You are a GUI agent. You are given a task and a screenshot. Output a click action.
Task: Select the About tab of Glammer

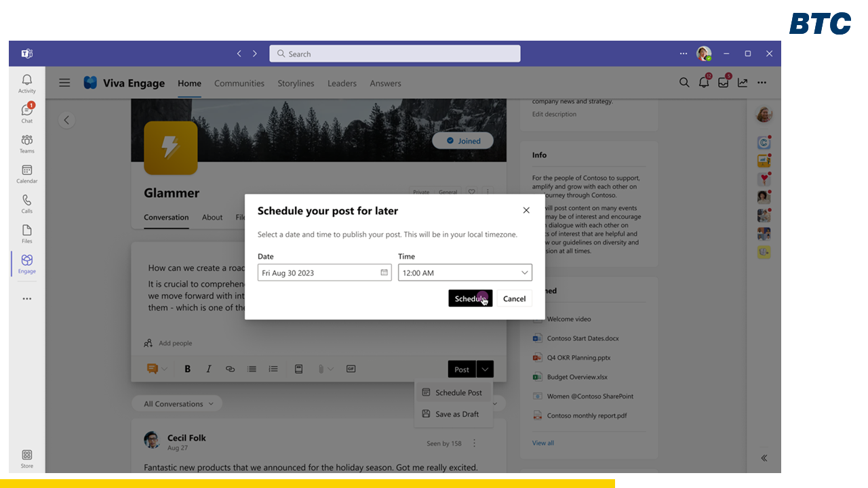pyautogui.click(x=212, y=218)
